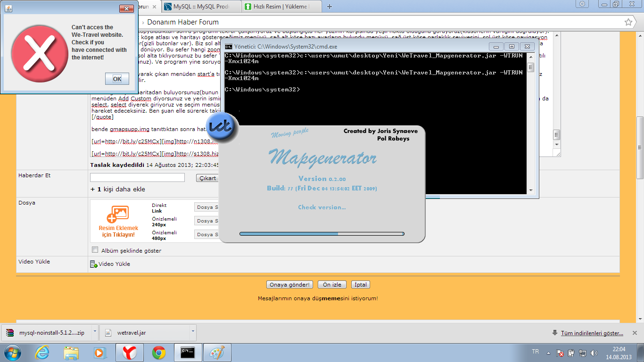Click the Check version... text in Mapgenerator splash
Viewport: 644px width, 362px height.
point(322,207)
